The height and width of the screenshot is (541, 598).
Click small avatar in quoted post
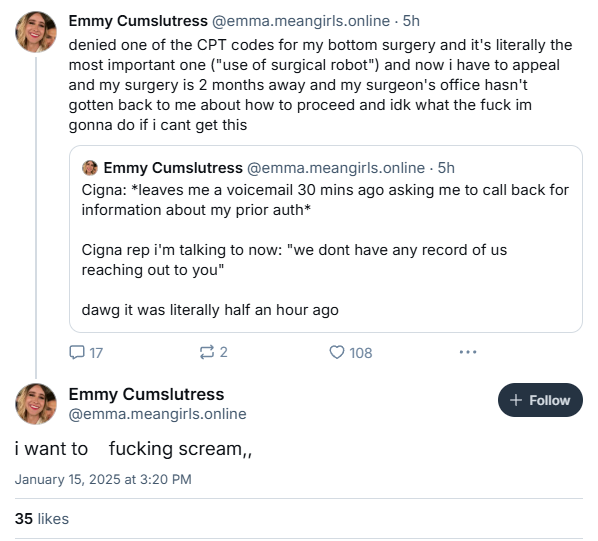90,168
